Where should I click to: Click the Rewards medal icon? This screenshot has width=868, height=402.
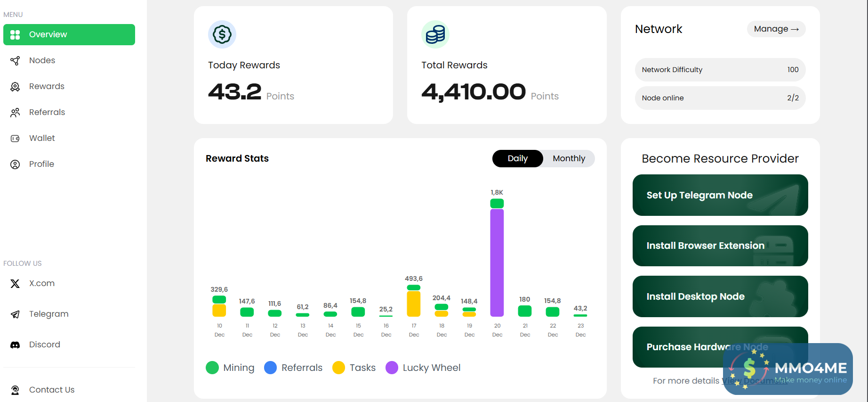click(15, 87)
